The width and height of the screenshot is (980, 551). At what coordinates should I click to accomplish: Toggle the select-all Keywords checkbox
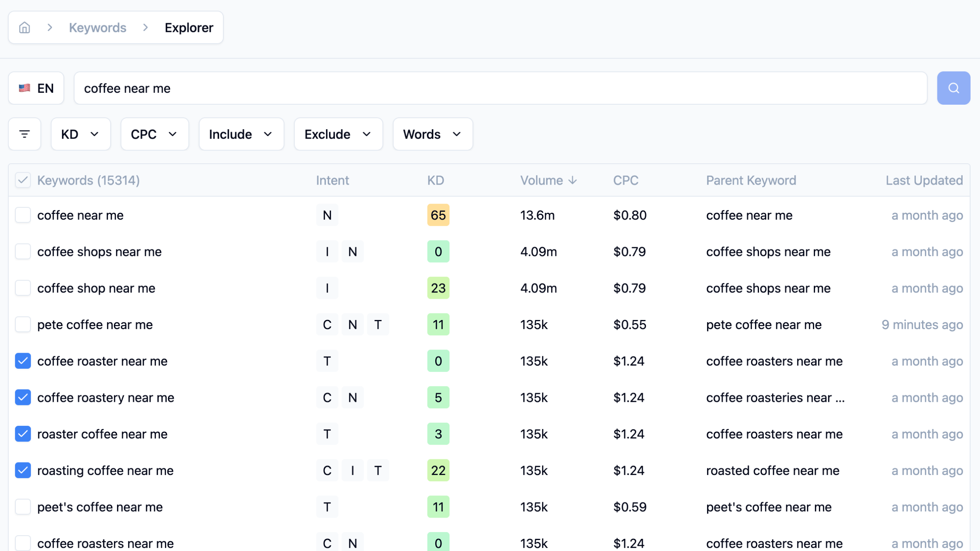pyautogui.click(x=23, y=180)
